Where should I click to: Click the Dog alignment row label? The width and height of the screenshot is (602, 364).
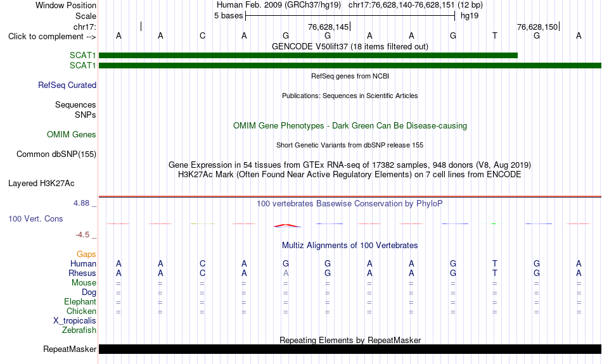coord(89,292)
